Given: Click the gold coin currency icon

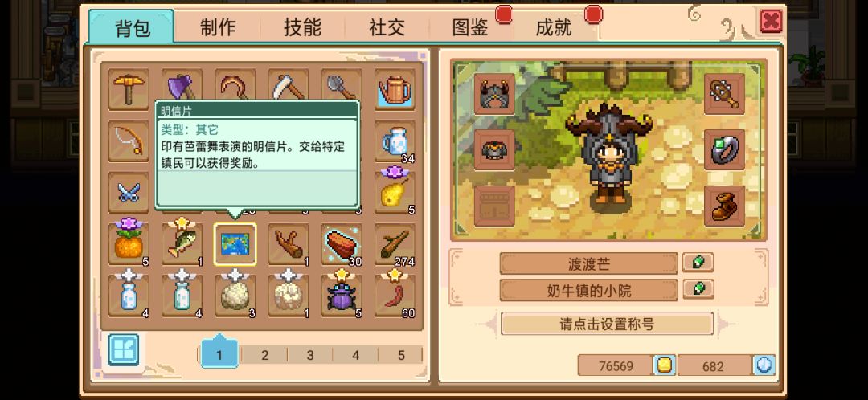Looking at the screenshot, I should click(665, 365).
